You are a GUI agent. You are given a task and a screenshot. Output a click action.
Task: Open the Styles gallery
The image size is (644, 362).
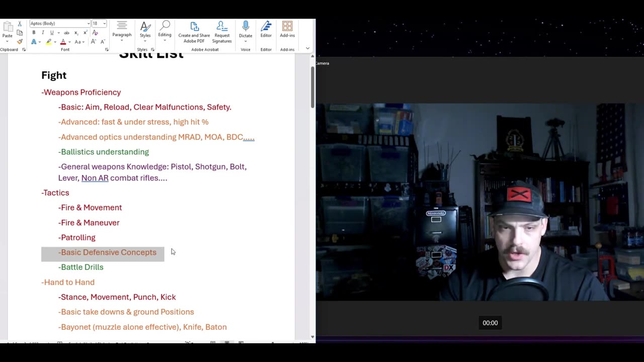pos(145,31)
